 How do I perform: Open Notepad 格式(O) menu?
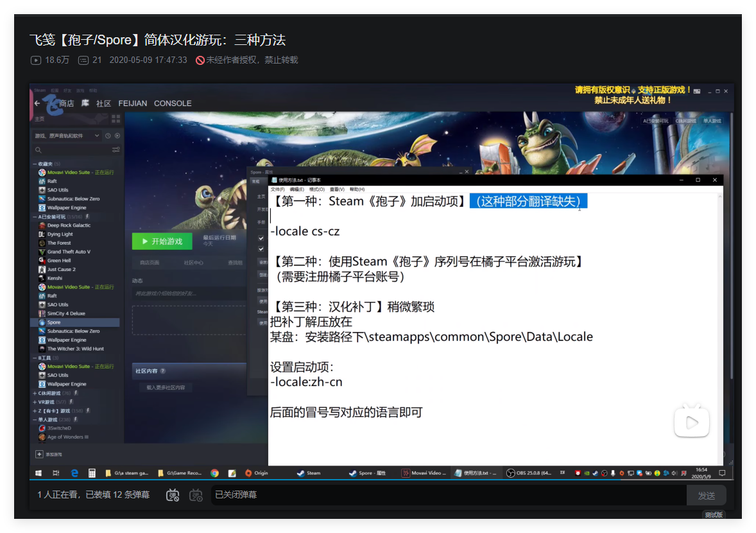point(317,189)
